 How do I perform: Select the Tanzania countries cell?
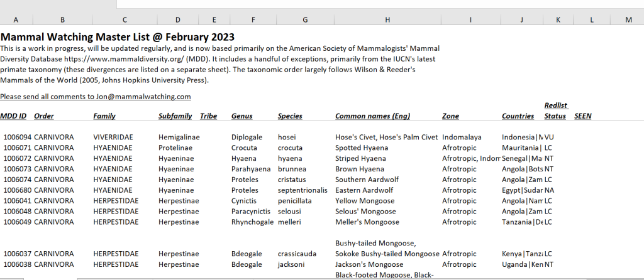(521, 223)
